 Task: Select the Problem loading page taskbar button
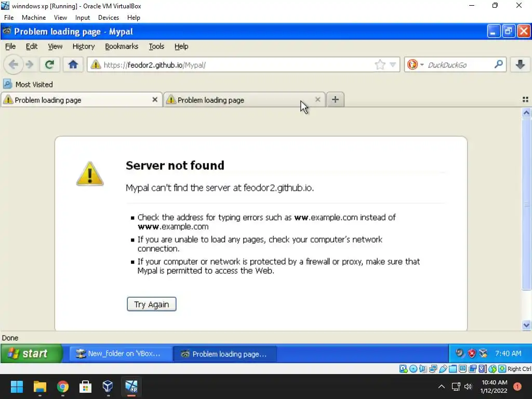[x=225, y=354]
